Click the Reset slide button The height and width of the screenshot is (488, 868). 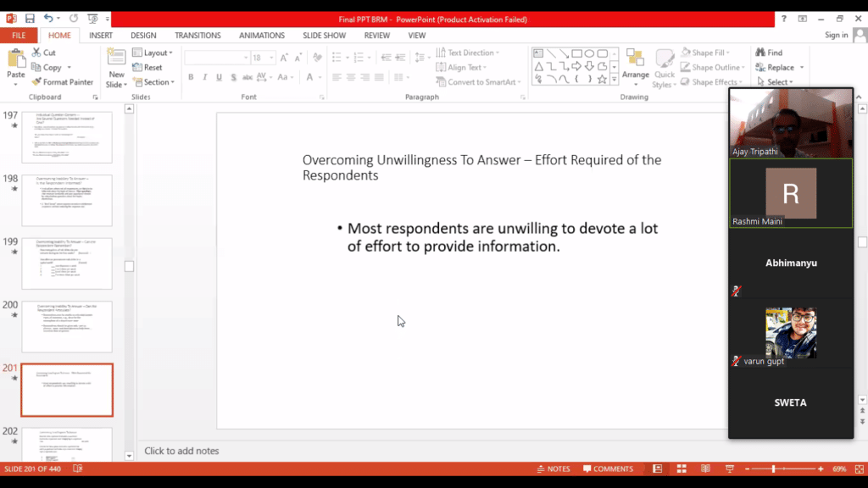coord(147,68)
